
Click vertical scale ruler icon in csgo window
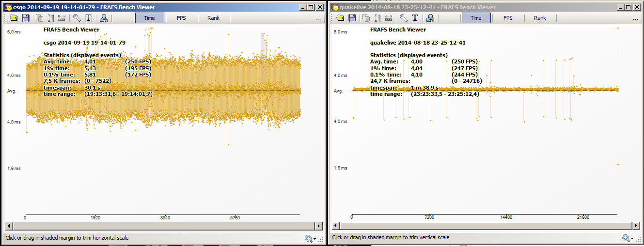coord(50,18)
